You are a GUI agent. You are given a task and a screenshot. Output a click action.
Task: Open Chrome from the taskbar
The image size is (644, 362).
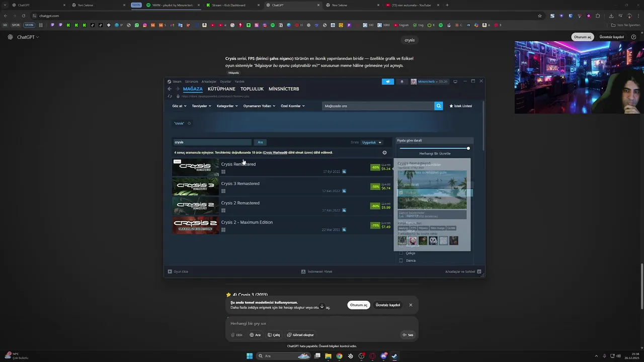click(x=339, y=356)
